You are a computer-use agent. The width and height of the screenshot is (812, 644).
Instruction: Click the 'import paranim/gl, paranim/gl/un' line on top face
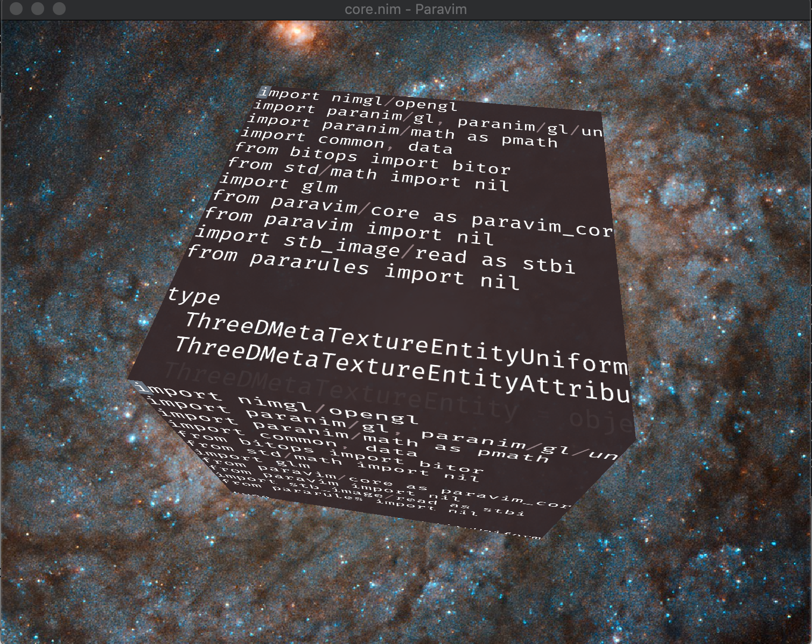[x=428, y=119]
